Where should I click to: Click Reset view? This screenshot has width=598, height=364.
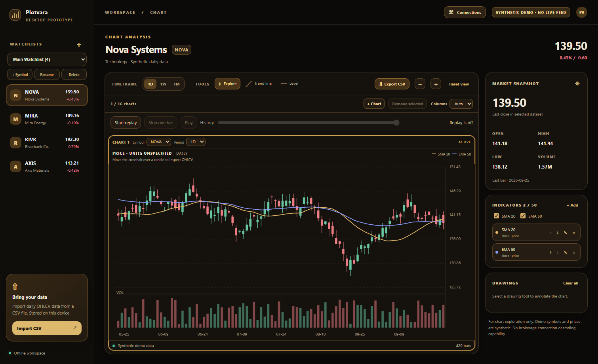pos(459,84)
